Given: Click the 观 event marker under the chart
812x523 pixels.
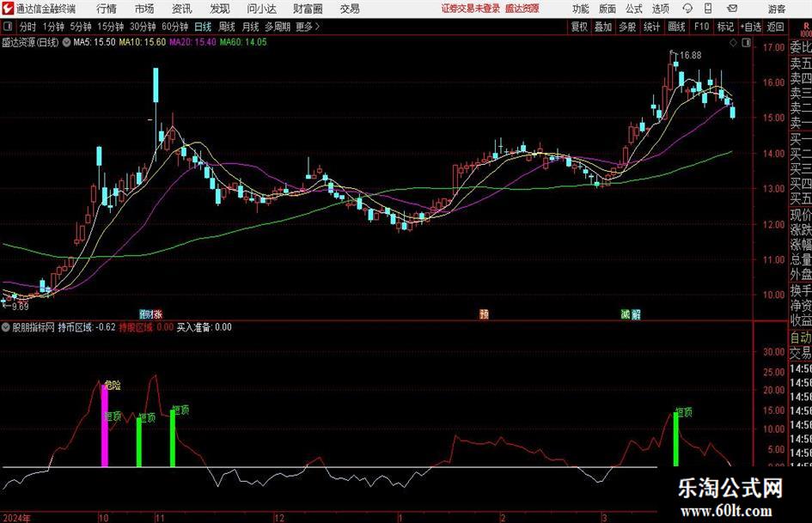Looking at the screenshot, I should (145, 313).
